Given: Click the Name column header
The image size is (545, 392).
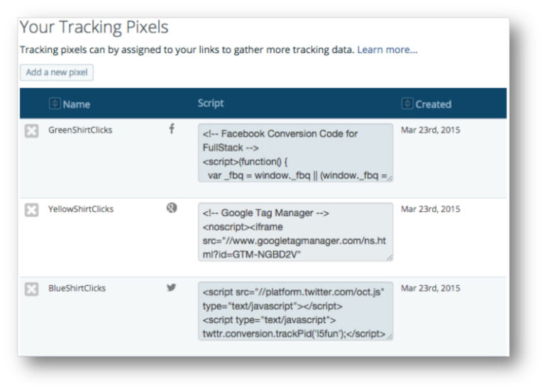Looking at the screenshot, I should [x=77, y=104].
